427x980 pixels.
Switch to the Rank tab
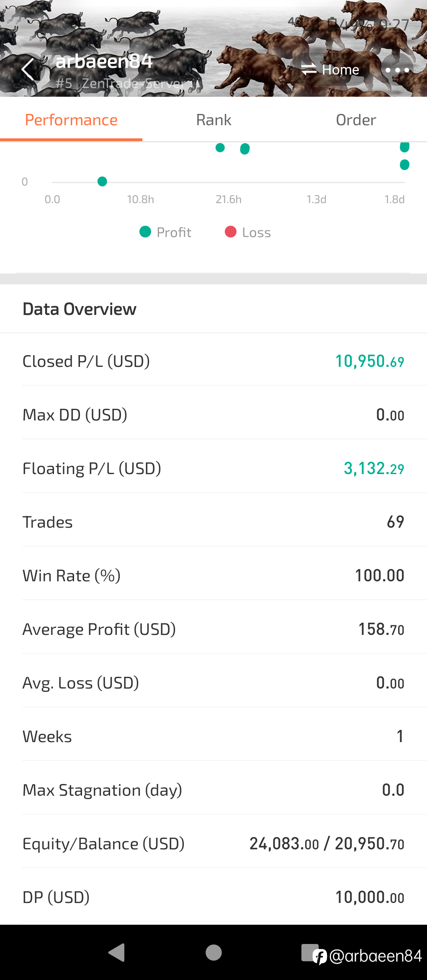point(213,120)
